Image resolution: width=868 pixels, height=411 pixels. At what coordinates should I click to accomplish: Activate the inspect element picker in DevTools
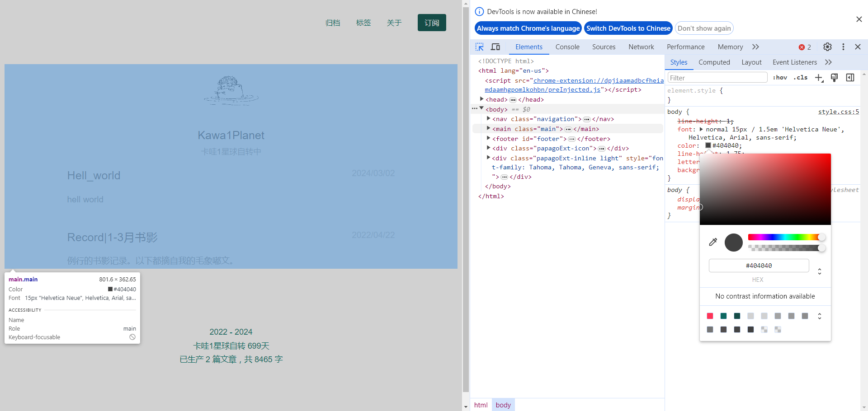point(480,47)
